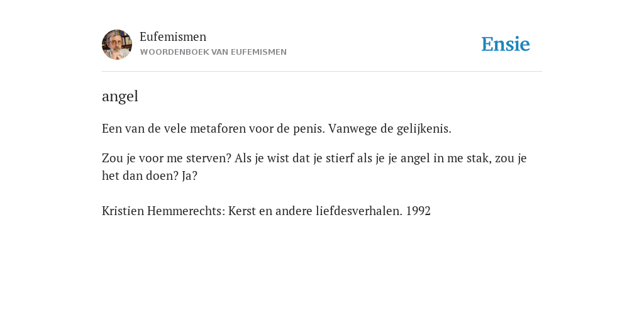Viewport: 644px width, 322px height.
Task: Click the word 'gelijkenis' in the definition
Action: (424, 129)
